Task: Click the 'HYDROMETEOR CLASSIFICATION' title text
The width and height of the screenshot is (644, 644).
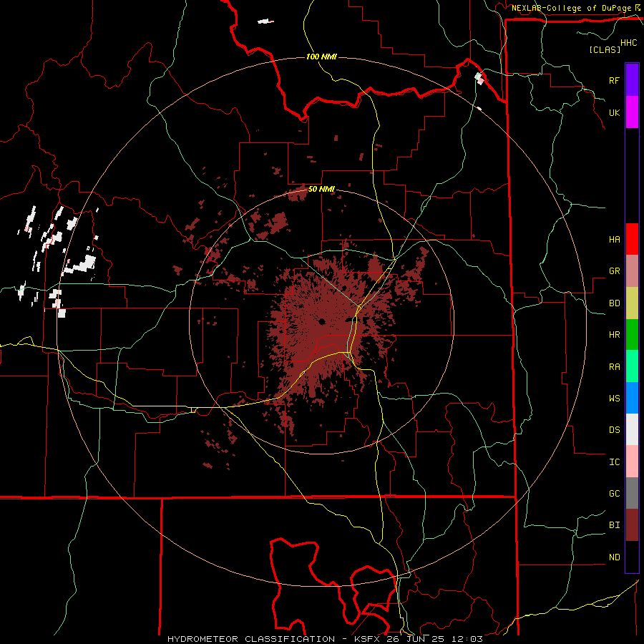Action: click(x=251, y=639)
